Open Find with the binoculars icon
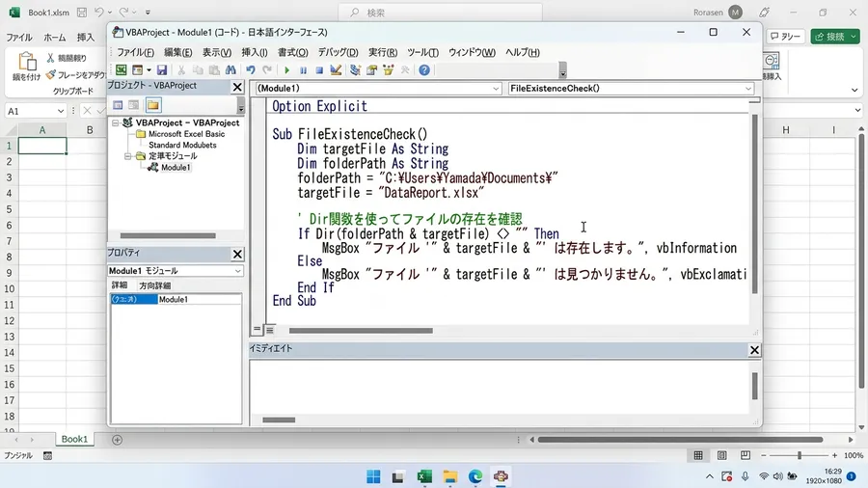 231,70
